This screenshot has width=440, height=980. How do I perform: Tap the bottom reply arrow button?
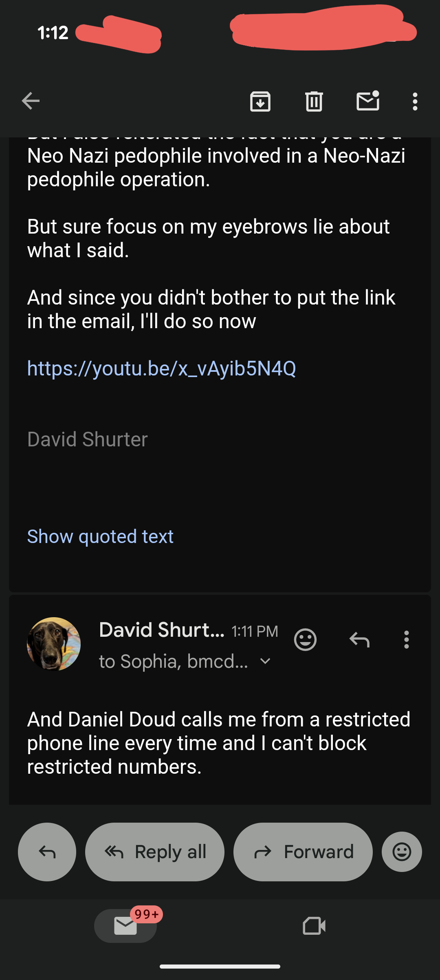click(47, 852)
